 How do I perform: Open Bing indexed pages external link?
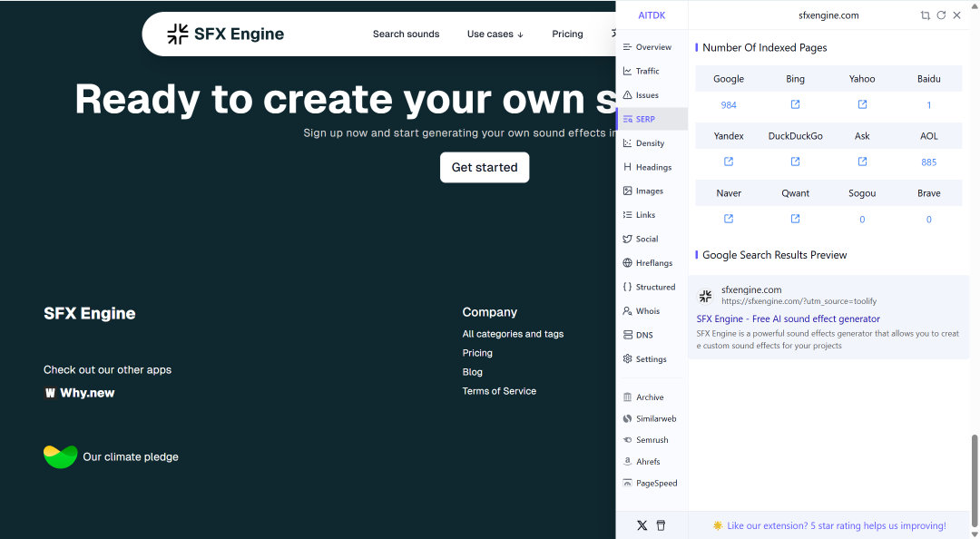[795, 104]
